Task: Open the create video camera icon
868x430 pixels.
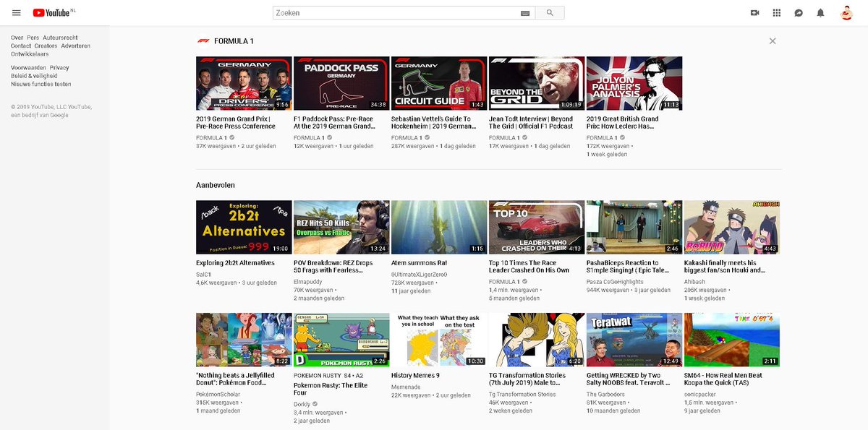Action: [755, 13]
